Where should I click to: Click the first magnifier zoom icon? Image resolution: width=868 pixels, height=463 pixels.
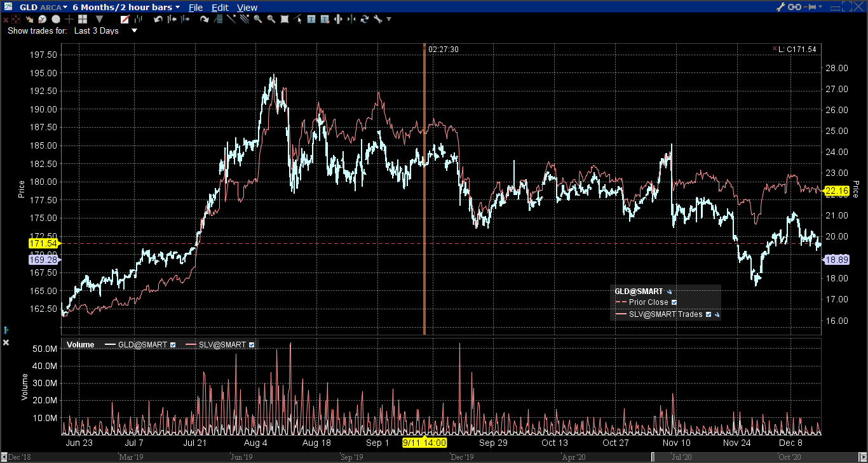click(x=258, y=19)
